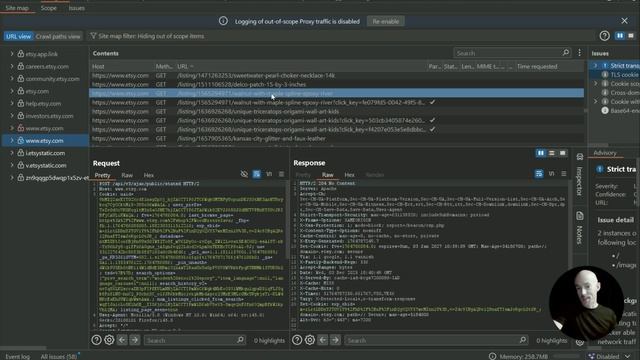Select the delos-patch listing row
The image size is (640, 360).
tap(337, 84)
